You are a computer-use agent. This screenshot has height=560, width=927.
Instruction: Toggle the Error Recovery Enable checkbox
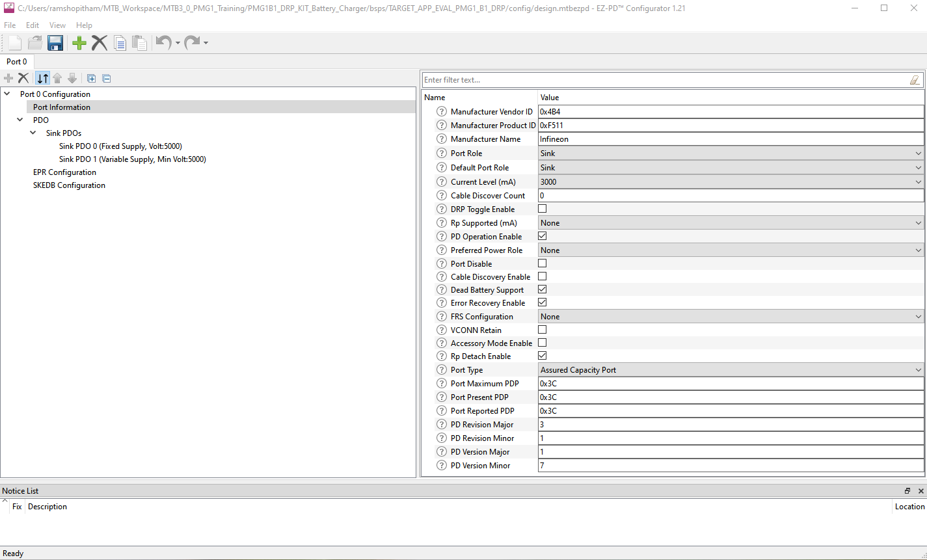tap(543, 302)
